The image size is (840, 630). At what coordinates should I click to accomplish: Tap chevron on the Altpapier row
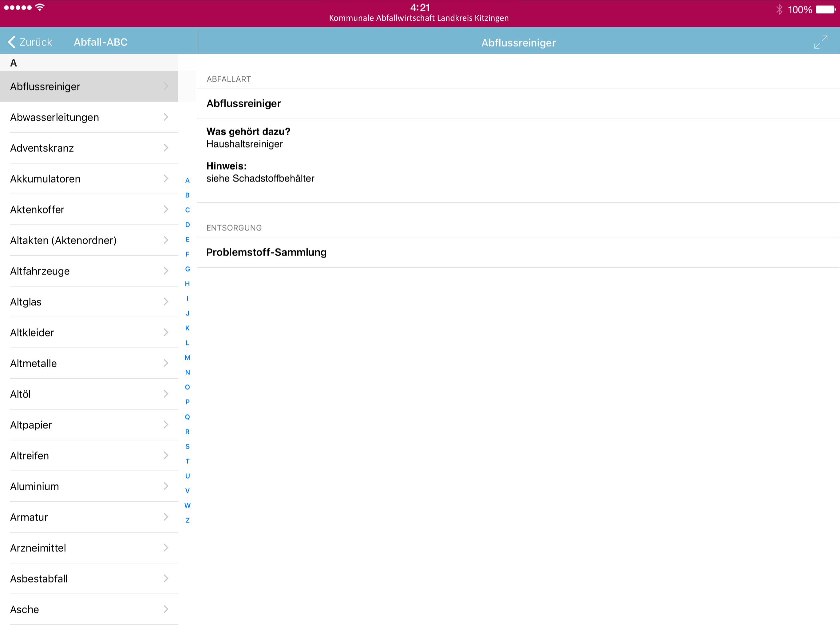(x=166, y=425)
